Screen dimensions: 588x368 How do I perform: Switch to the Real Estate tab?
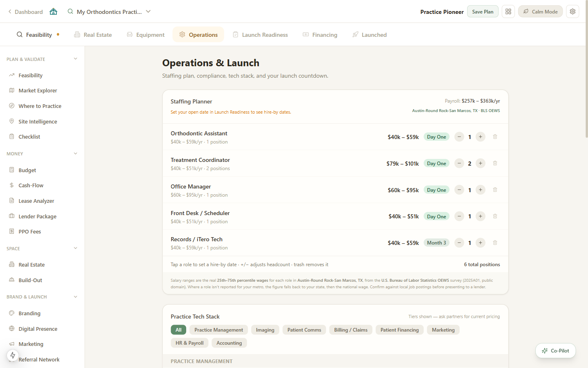coord(93,35)
